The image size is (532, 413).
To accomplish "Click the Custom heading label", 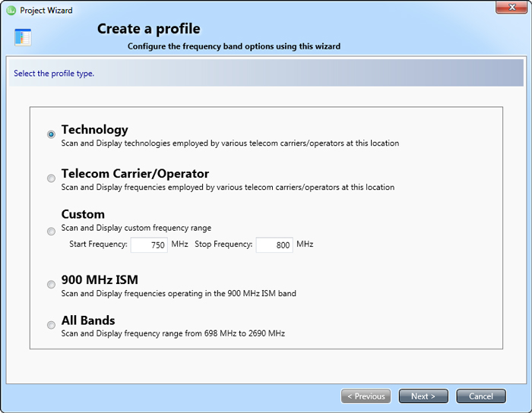I will point(83,215).
